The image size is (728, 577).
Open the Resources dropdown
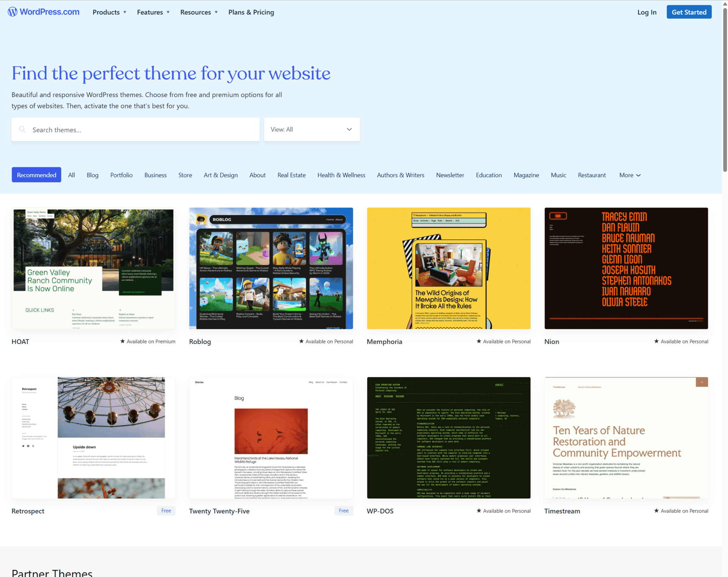[x=199, y=12]
